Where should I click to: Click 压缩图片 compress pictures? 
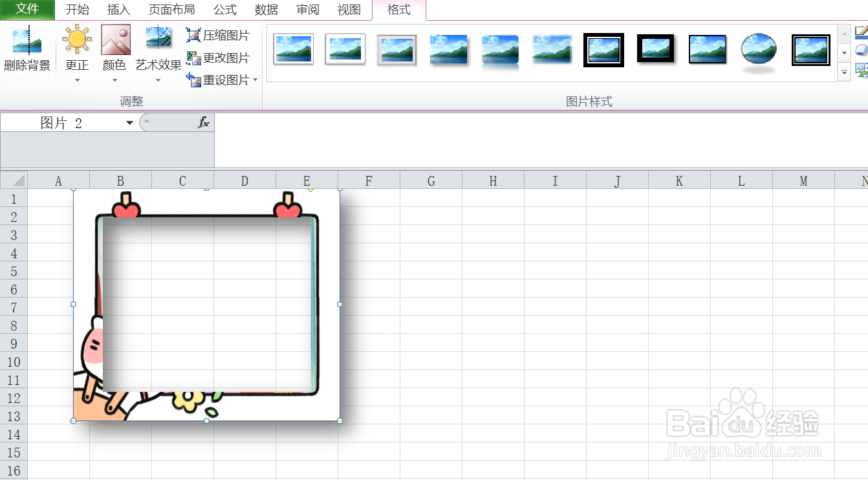click(218, 36)
